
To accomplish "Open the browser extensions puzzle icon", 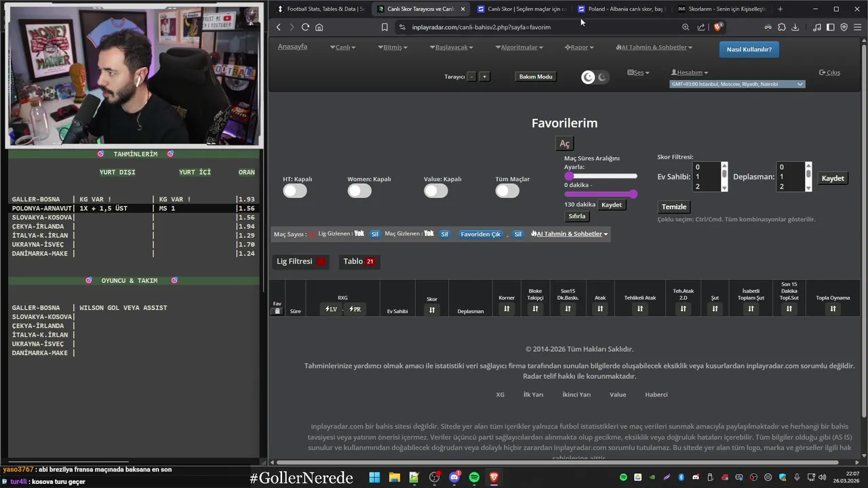I will (x=782, y=27).
